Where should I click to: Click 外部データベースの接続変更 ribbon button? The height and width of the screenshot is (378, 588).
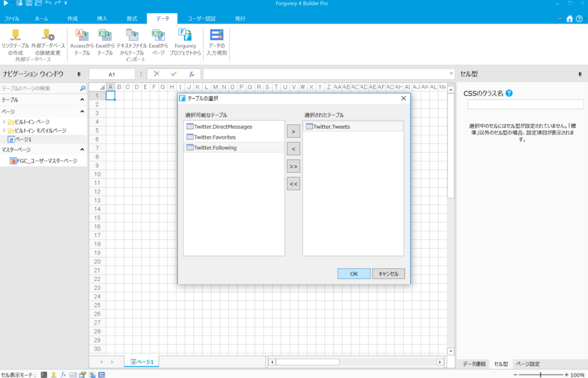[48, 42]
